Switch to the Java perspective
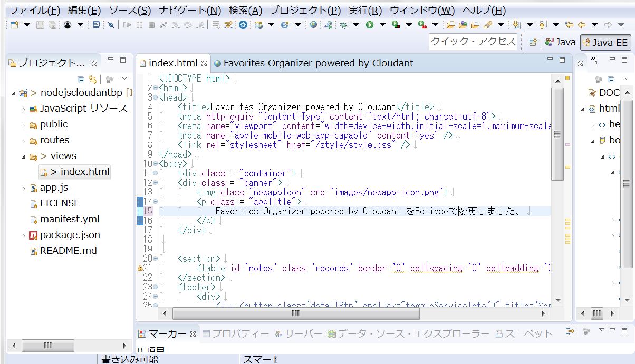 tap(561, 42)
